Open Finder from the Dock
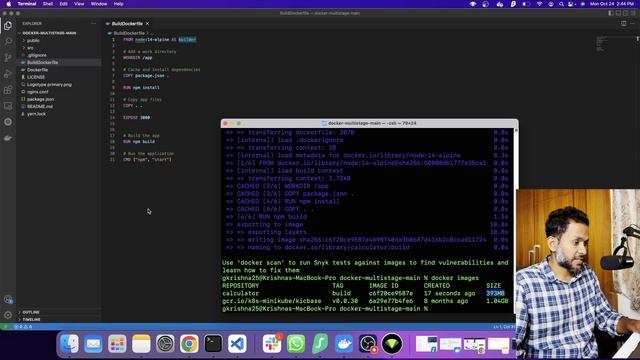 pyautogui.click(x=69, y=344)
